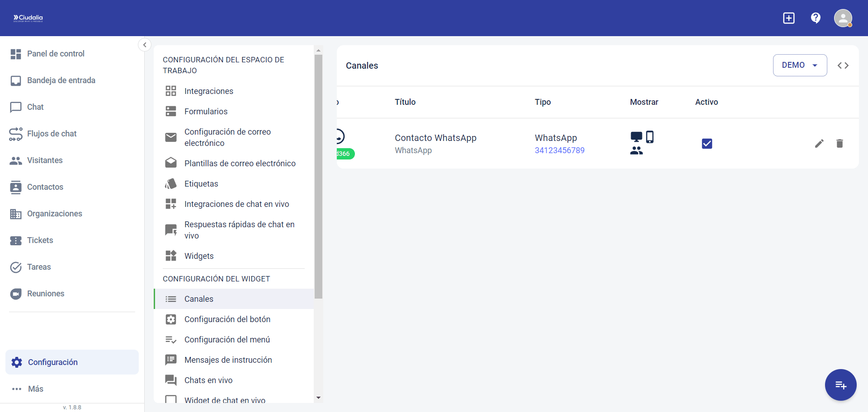Viewport: 868px width, 412px height.
Task: Open the help icon in the header
Action: [816, 18]
